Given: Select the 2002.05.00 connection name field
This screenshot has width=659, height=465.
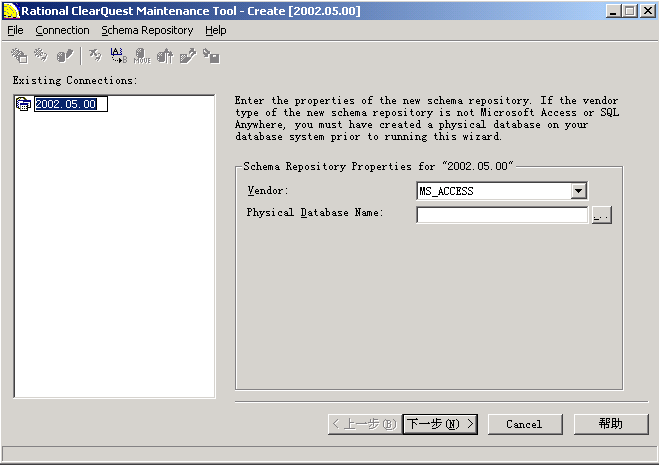Looking at the screenshot, I should [x=71, y=104].
